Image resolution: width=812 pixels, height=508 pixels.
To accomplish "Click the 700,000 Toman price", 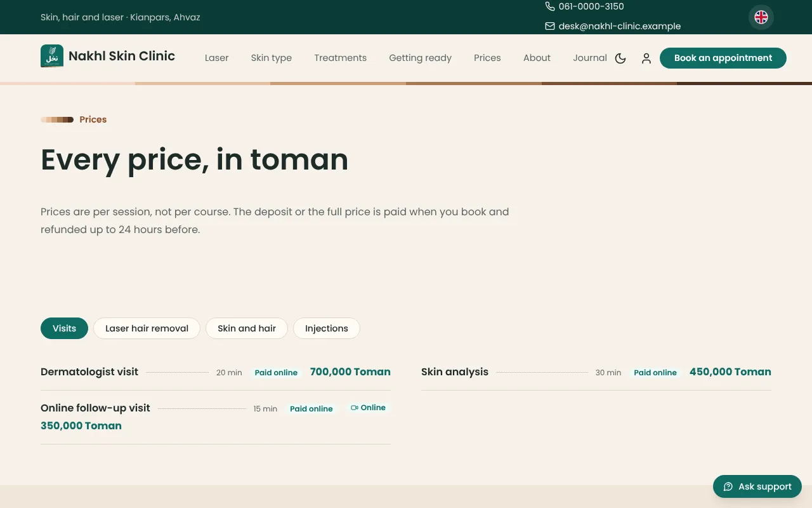I will pyautogui.click(x=350, y=372).
